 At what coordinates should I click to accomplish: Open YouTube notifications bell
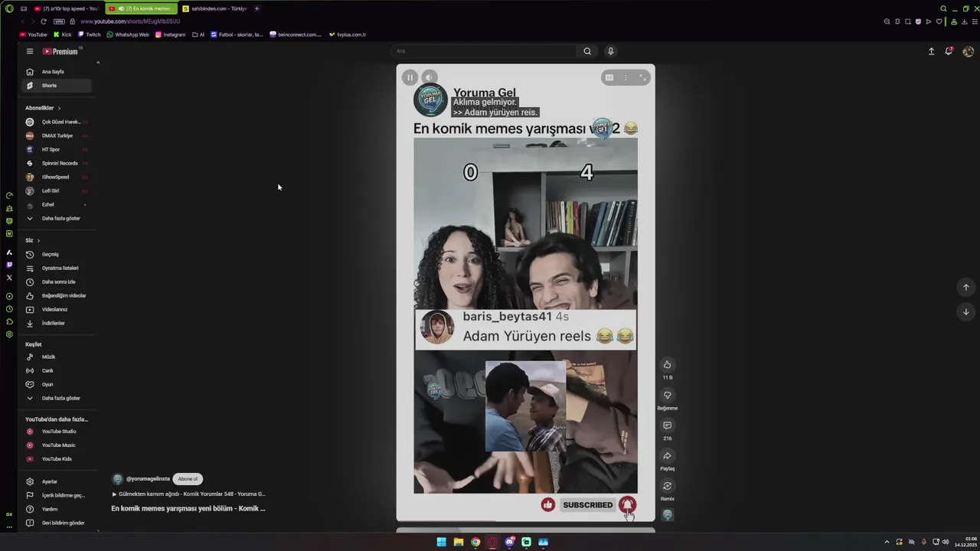(949, 51)
